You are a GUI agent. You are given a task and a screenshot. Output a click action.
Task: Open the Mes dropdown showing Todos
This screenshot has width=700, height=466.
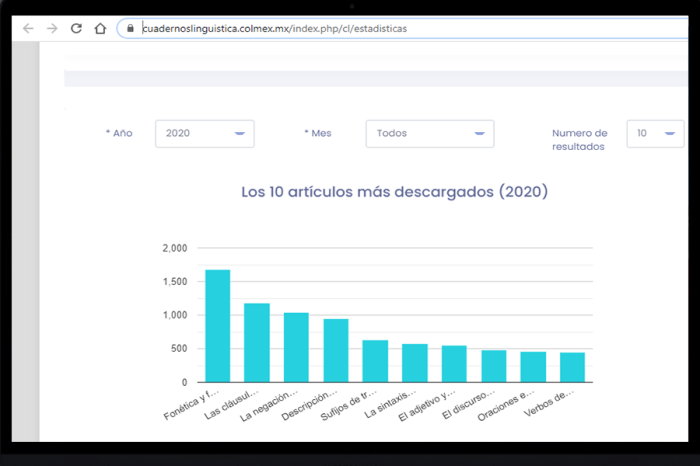(429, 133)
